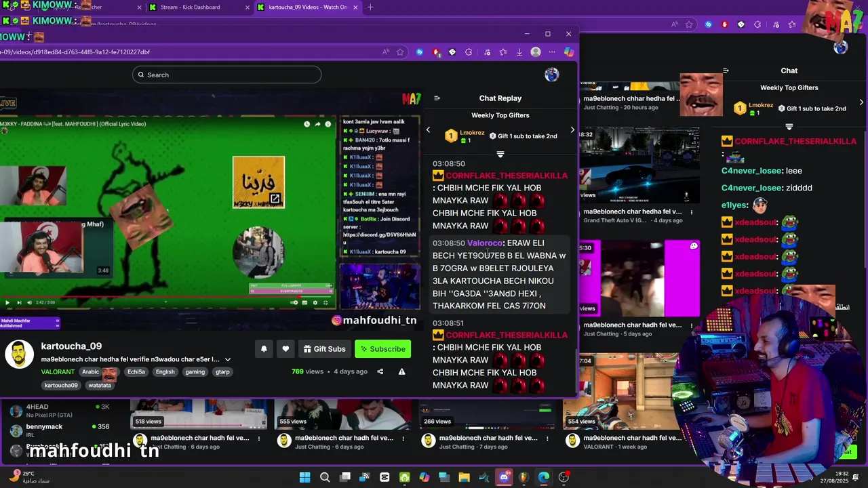Image resolution: width=868 pixels, height=488 pixels.
Task: Show previous gifter in Chat Replay
Action: coord(428,129)
